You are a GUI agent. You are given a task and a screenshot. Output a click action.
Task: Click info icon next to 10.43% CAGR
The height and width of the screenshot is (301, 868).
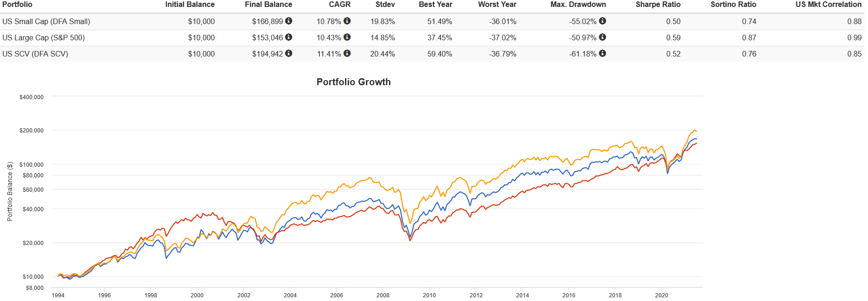(x=347, y=37)
